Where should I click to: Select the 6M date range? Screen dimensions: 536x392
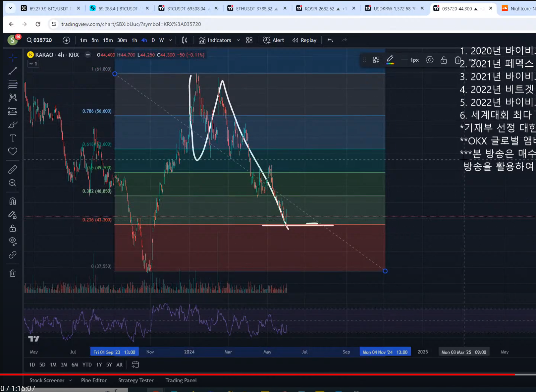[x=75, y=364]
